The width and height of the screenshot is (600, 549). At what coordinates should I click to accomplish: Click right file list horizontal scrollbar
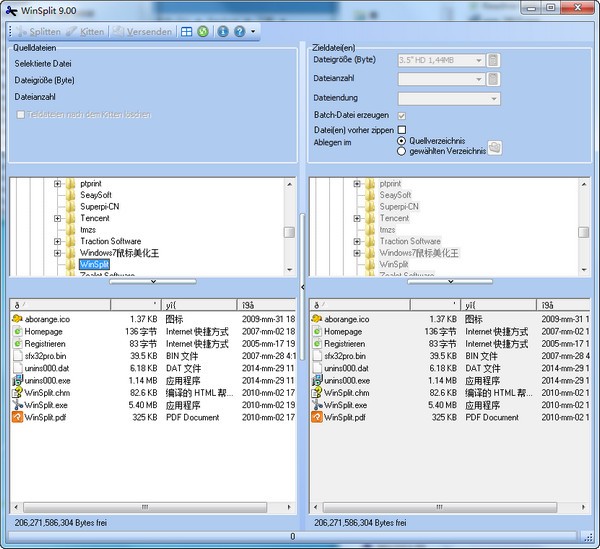[x=440, y=507]
